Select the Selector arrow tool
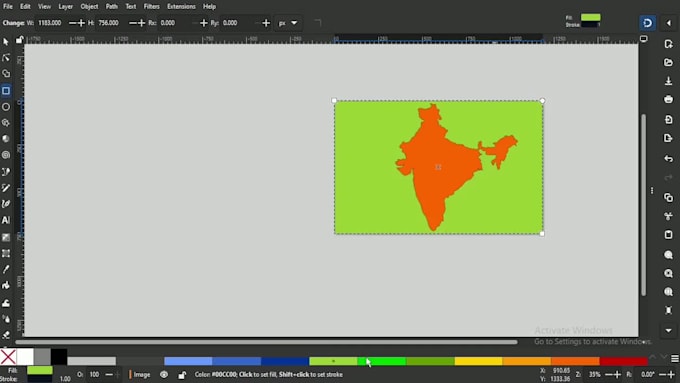680x383 pixels. 6,42
